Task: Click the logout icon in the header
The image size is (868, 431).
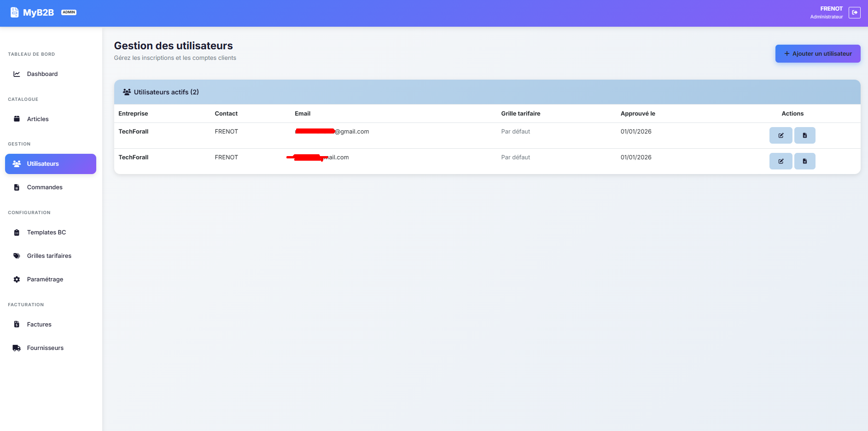Action: pyautogui.click(x=855, y=12)
